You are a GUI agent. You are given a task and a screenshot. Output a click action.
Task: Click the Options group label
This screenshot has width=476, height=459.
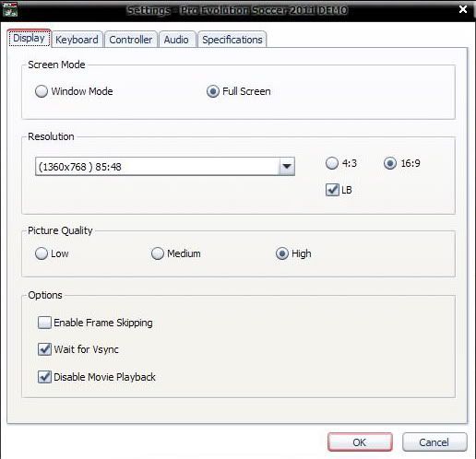point(45,295)
